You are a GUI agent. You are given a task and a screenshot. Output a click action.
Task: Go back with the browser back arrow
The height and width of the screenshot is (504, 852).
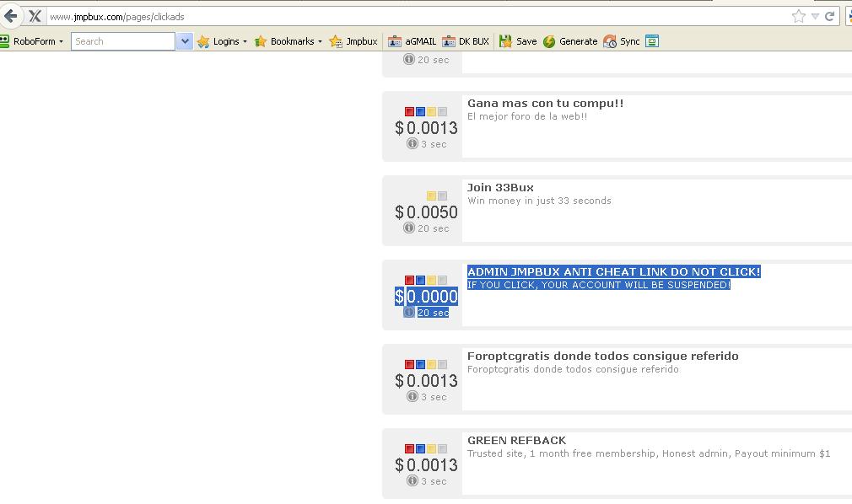point(11,16)
